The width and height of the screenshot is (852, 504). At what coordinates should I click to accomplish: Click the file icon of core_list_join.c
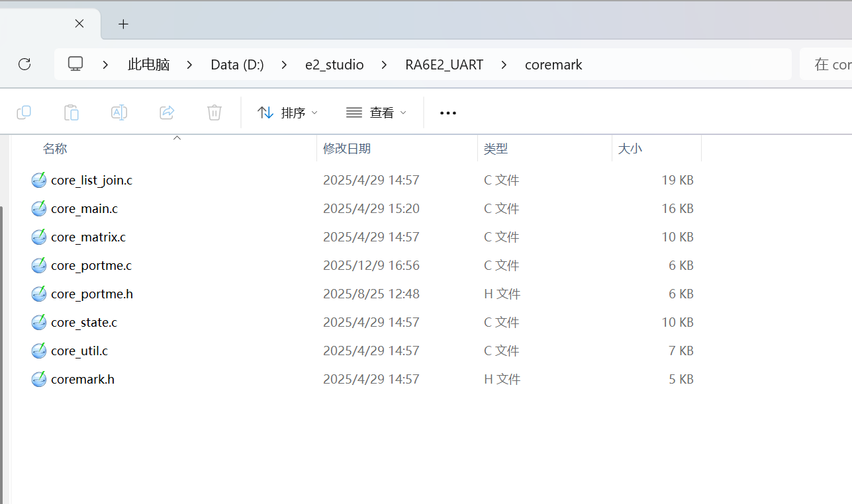click(x=39, y=180)
